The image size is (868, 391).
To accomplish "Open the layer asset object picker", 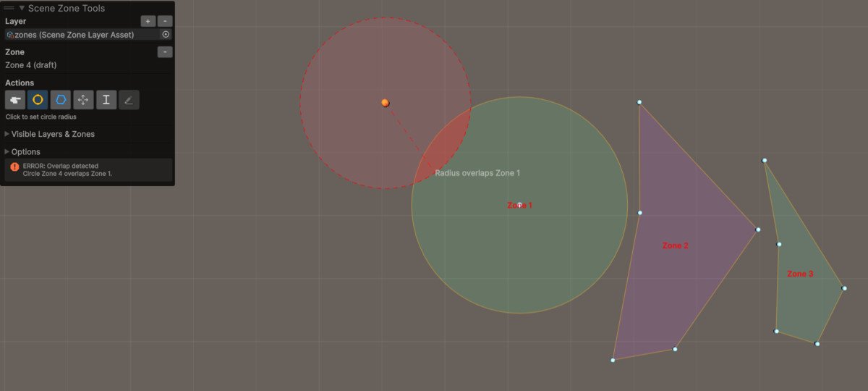I will [x=166, y=34].
